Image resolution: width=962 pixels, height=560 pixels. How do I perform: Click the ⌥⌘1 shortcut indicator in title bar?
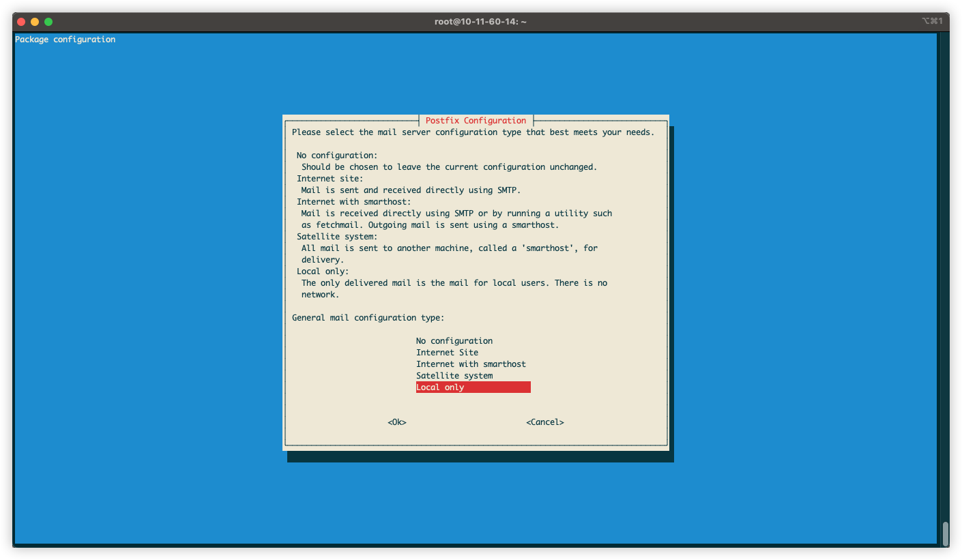coord(933,21)
